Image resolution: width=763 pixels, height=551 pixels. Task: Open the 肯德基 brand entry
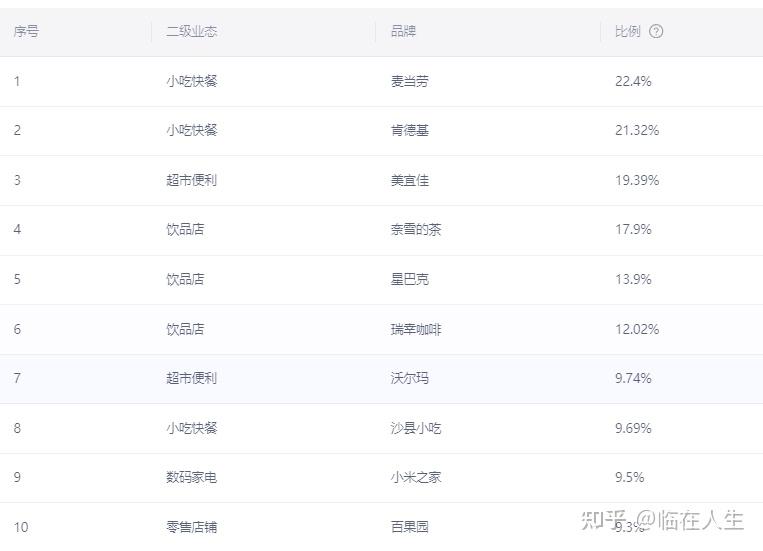pos(410,130)
